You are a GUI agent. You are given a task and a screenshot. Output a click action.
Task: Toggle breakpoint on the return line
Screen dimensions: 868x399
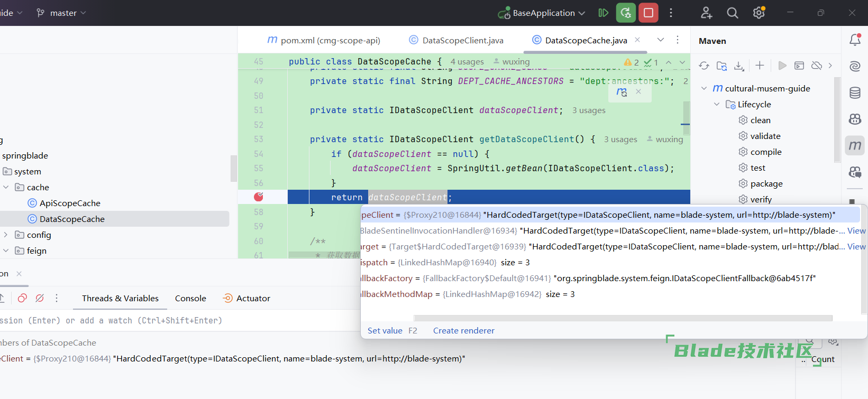[258, 197]
